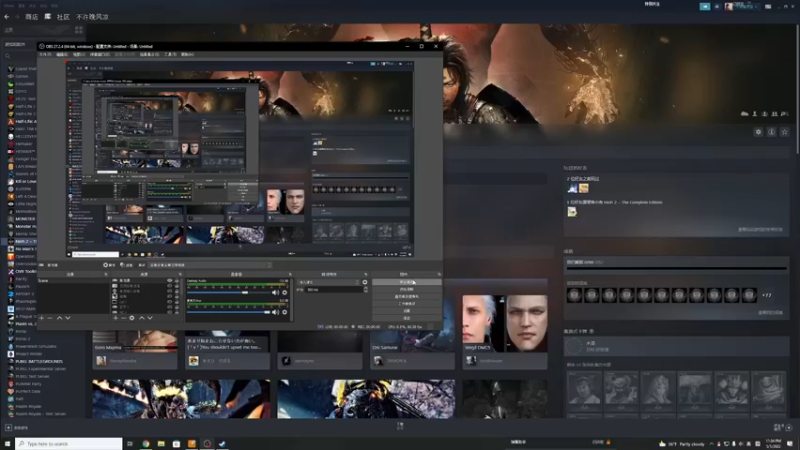Click the bottom exit button in Controls
The width and height of the screenshot is (800, 450).
406,318
